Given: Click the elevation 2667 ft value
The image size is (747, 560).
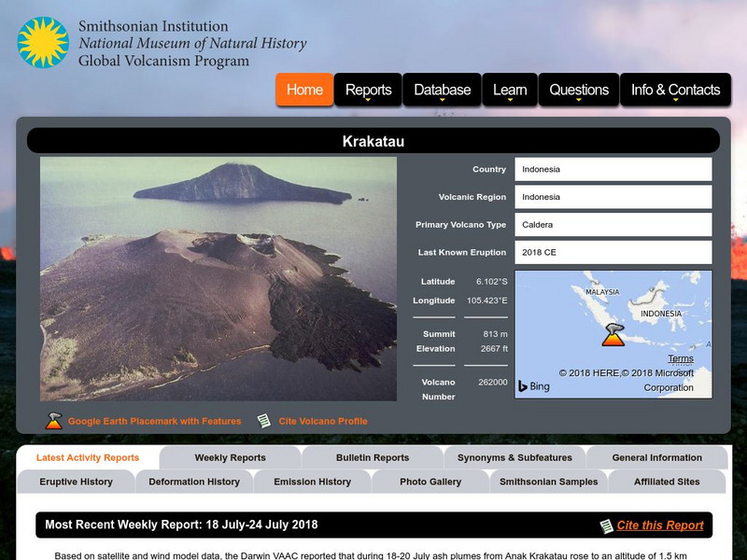Looking at the screenshot, I should click(494, 348).
